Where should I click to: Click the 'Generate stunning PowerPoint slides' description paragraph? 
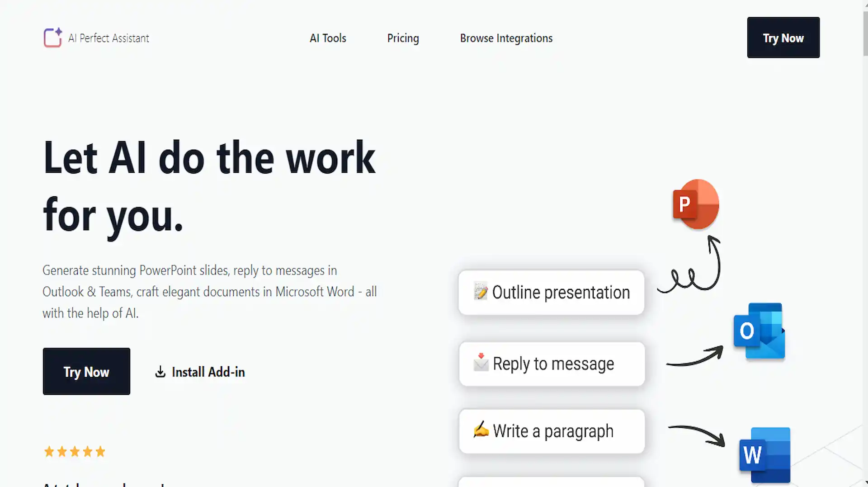tap(209, 292)
